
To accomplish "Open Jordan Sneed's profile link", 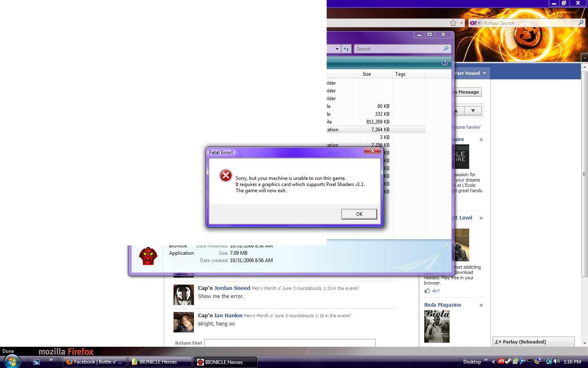I will click(x=232, y=288).
